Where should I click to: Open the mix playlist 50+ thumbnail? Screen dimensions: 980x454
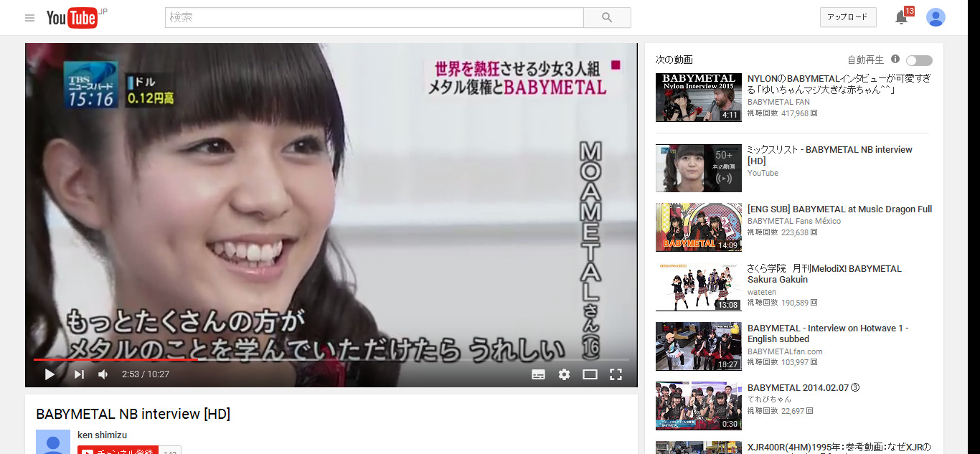(x=699, y=168)
